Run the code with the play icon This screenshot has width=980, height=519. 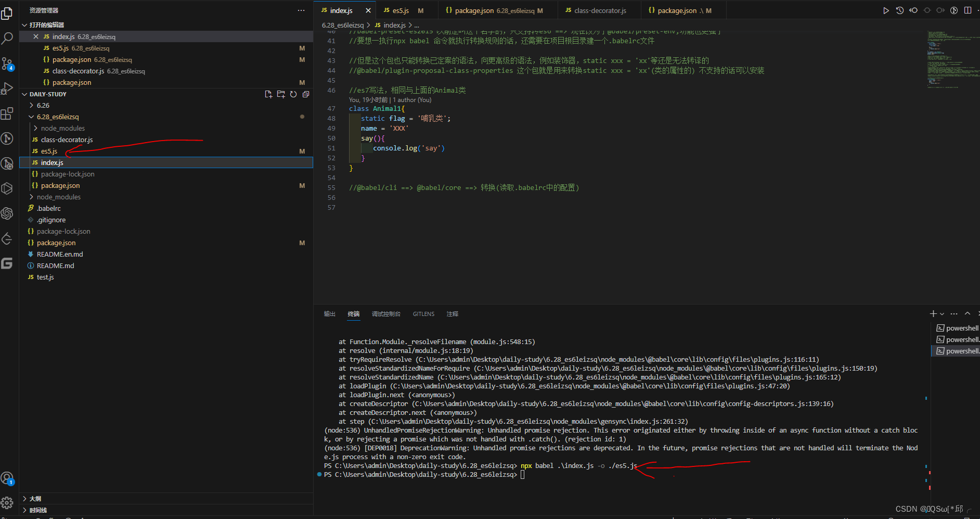[886, 10]
